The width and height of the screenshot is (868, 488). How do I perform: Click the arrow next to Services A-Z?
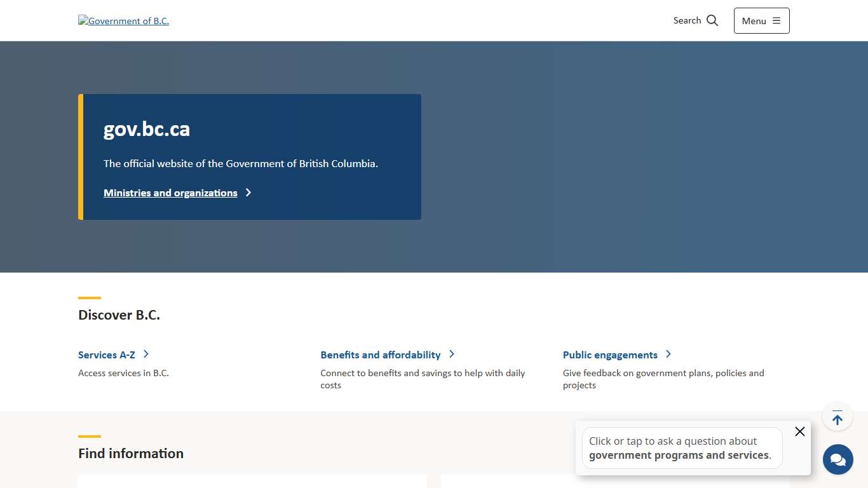pyautogui.click(x=146, y=354)
